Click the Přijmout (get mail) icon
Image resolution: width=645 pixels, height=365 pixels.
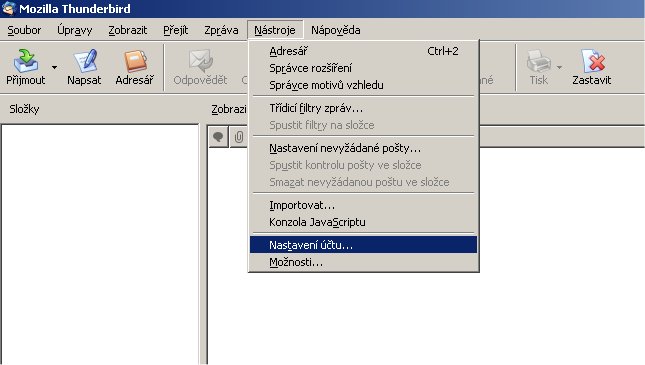26,61
